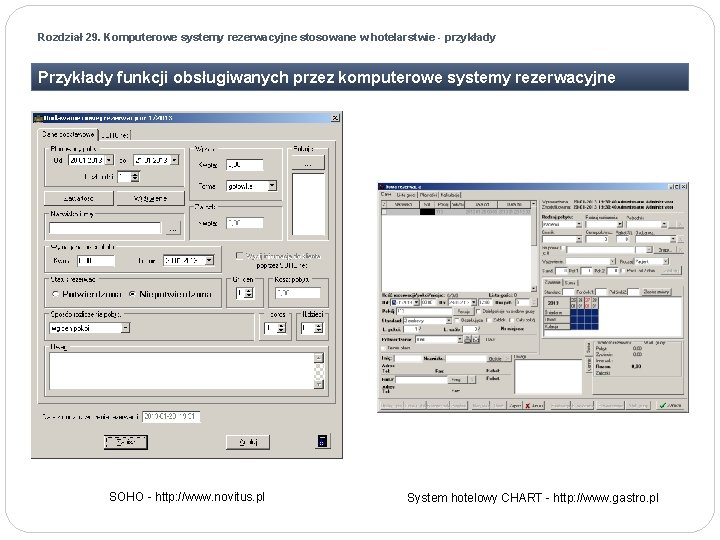
Task: Open the Potwierdzenie dropdown beside printer icon
Action: [459, 339]
